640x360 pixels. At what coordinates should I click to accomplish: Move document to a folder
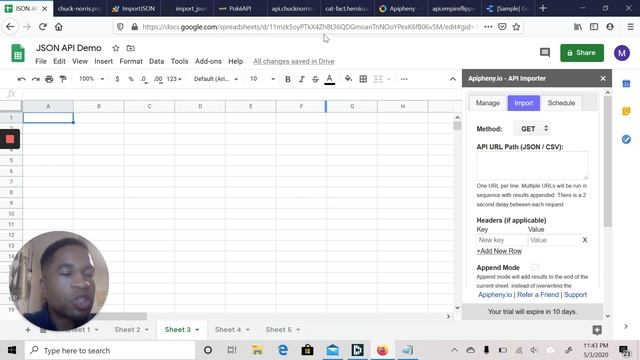(x=131, y=48)
